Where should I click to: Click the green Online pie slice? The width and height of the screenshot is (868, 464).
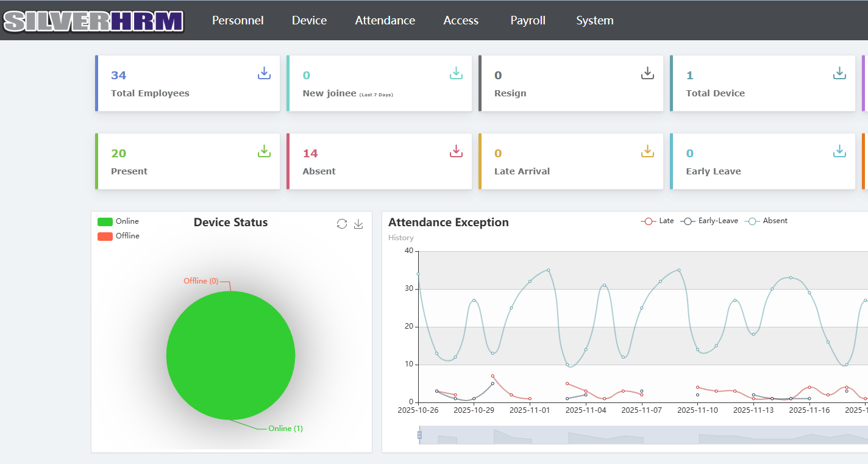[x=230, y=355]
